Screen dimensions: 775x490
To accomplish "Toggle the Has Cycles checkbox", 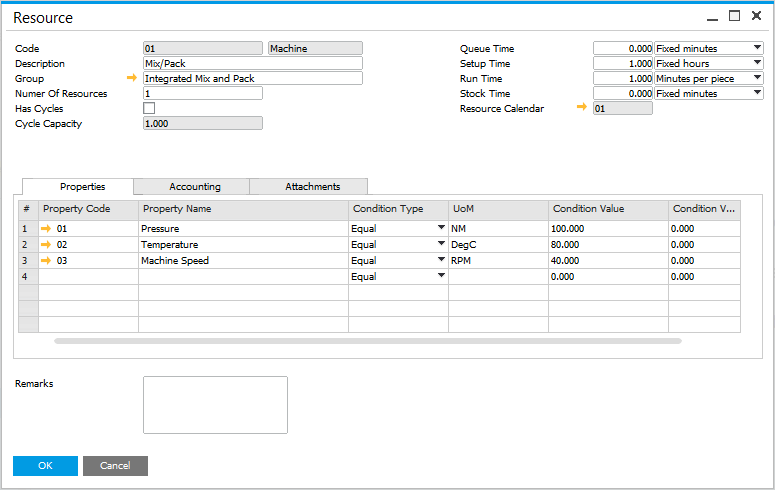I will [149, 108].
